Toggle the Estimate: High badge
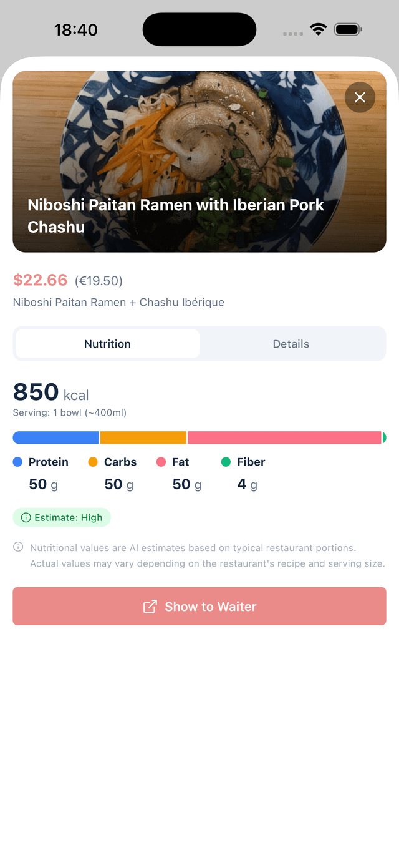This screenshot has width=399, height=868. (x=62, y=517)
